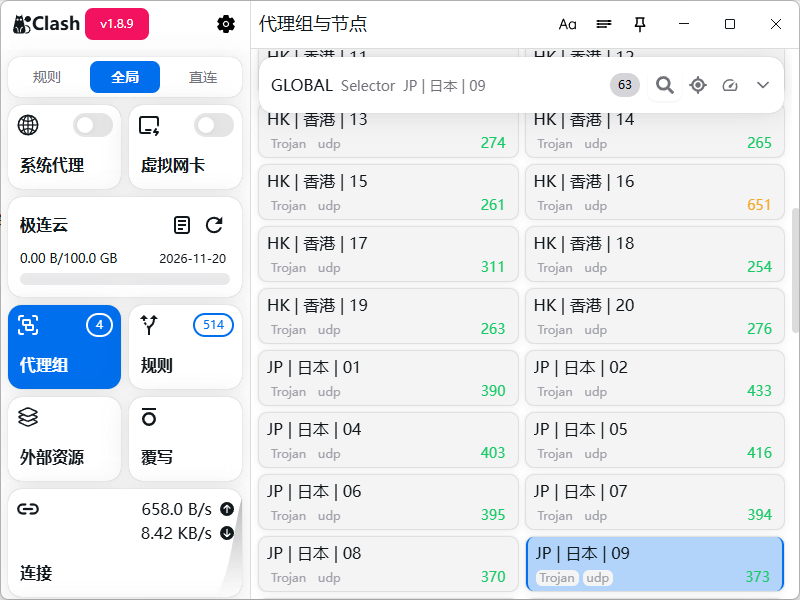This screenshot has width=800, height=600.
Task: Select the 全局 mode tab
Action: (125, 77)
